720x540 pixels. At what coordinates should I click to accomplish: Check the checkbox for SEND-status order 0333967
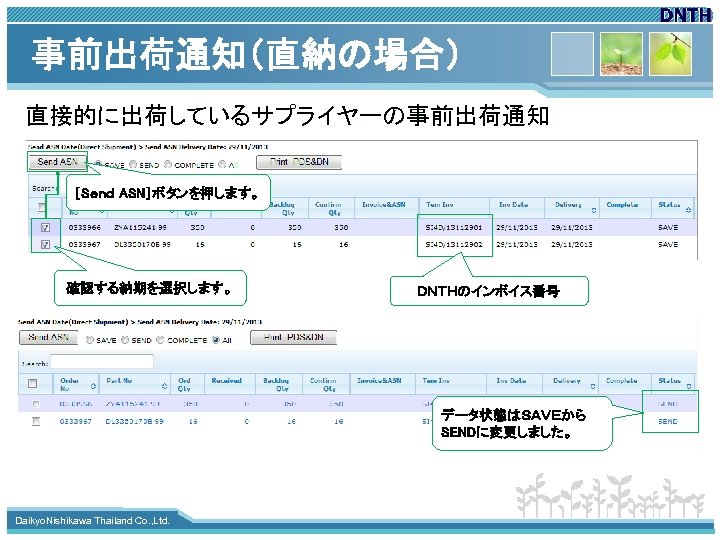[36, 421]
